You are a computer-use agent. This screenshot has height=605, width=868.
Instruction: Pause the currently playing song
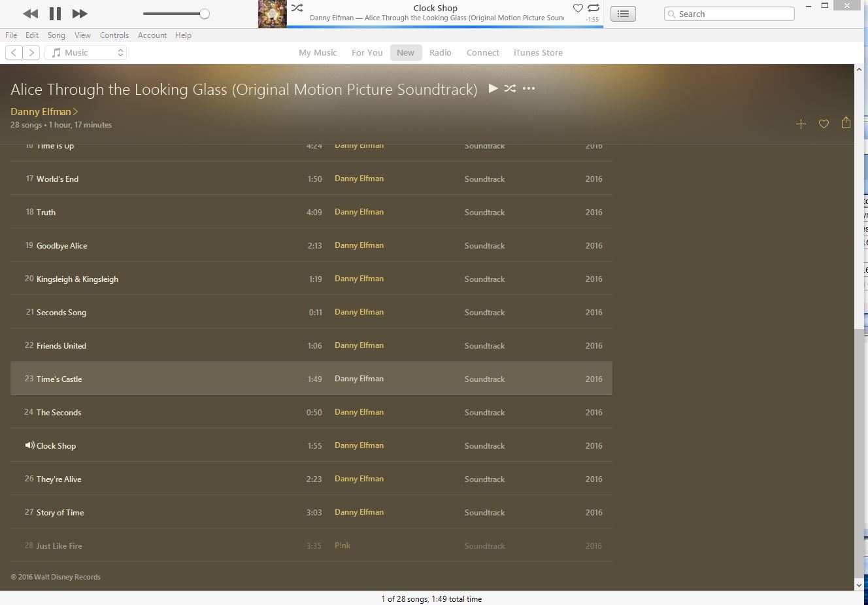click(55, 14)
